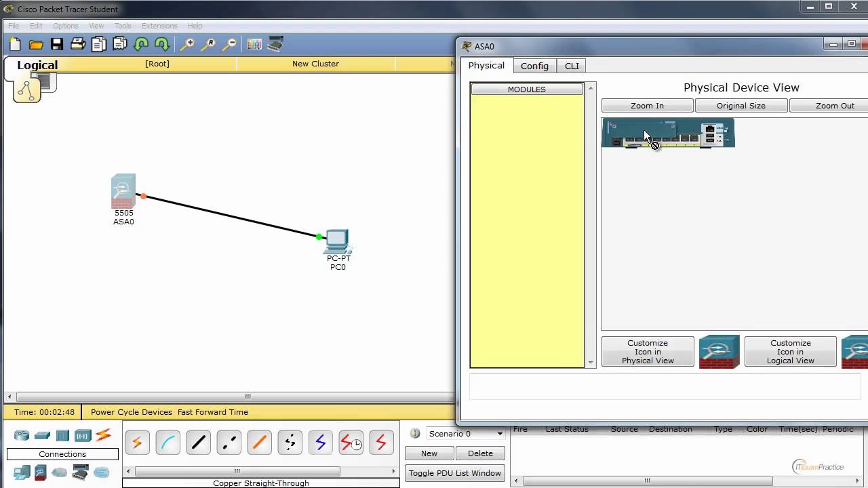Select Multiuser Connection category
This screenshot has height=488, width=868.
101,472
